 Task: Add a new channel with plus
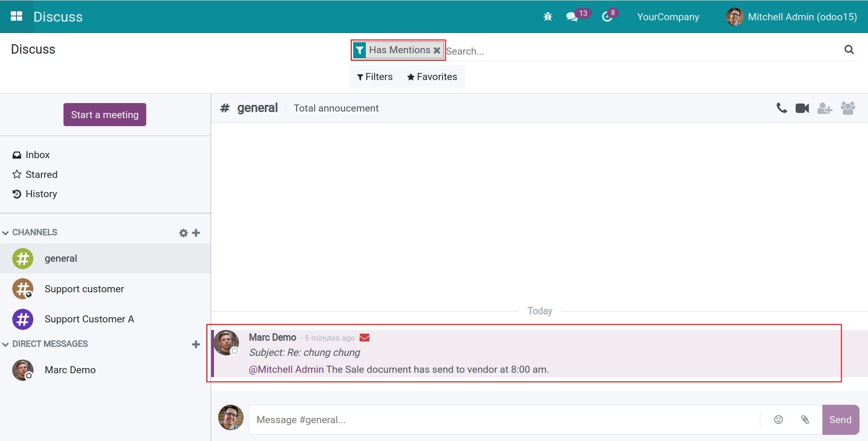(x=196, y=233)
